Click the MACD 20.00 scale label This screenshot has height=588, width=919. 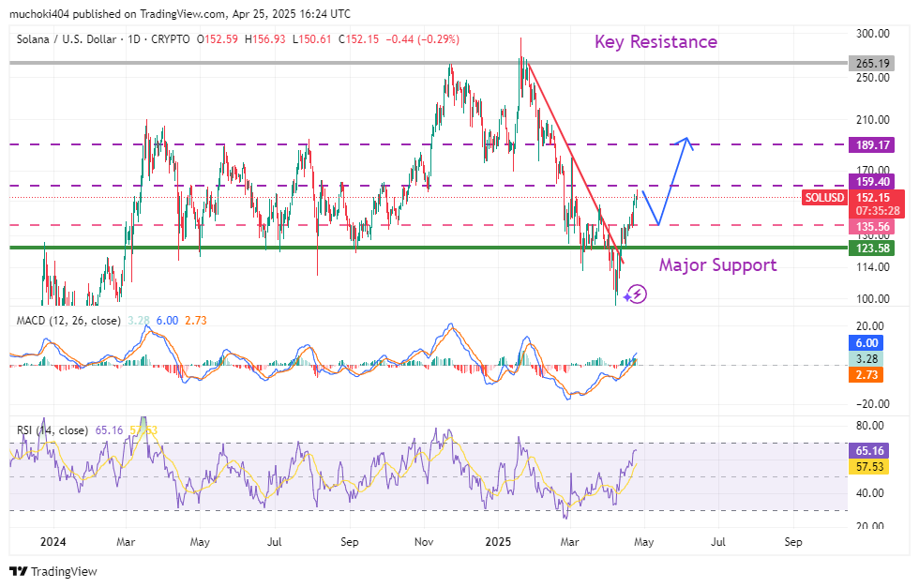870,326
